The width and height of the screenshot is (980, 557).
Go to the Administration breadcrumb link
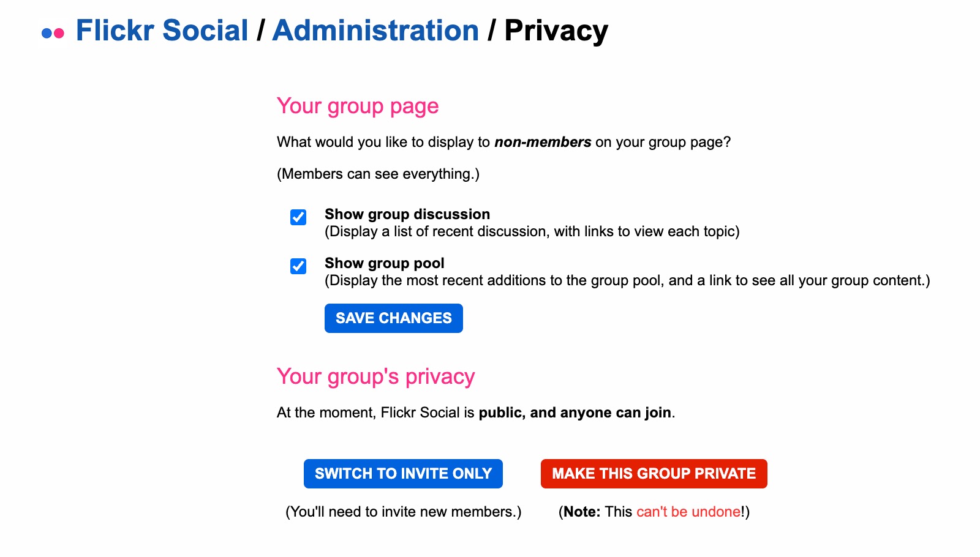tap(375, 31)
